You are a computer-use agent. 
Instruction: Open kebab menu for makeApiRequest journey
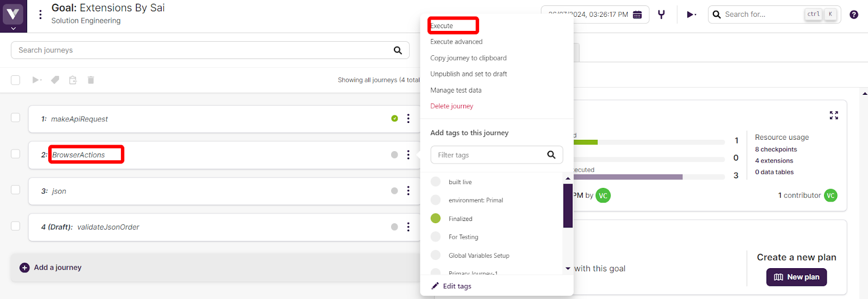pos(409,119)
